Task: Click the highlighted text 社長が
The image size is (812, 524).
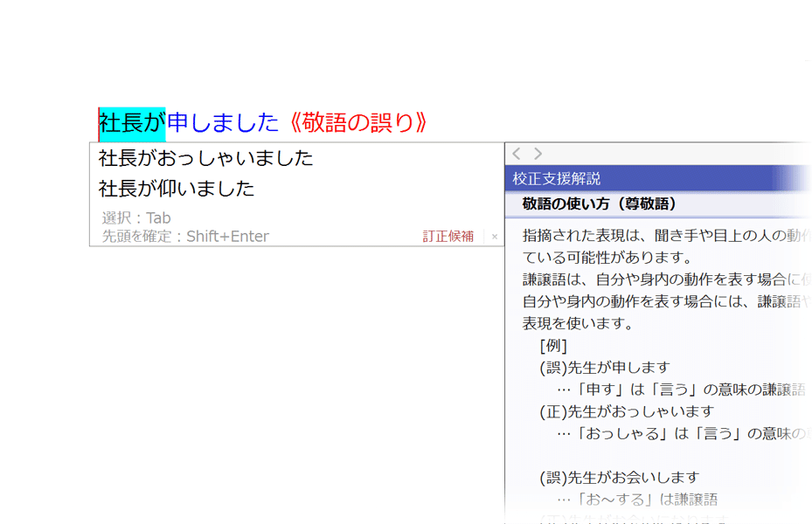Action: [x=132, y=124]
